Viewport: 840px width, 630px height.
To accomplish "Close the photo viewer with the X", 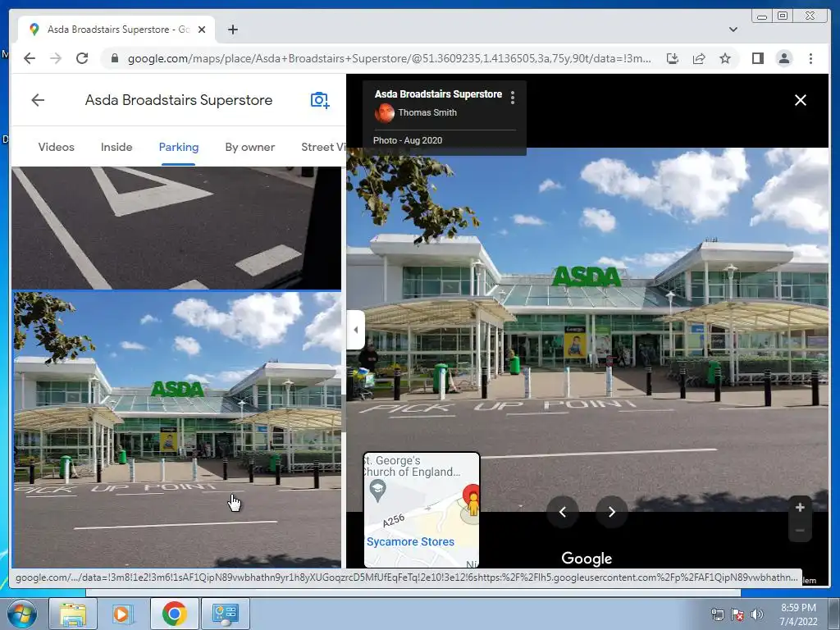I will (x=801, y=100).
